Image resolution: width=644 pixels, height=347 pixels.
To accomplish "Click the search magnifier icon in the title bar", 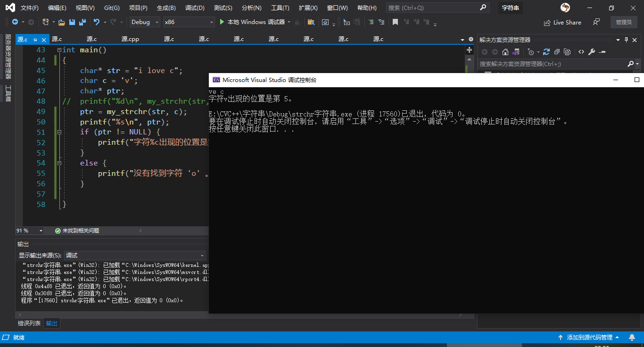I will [483, 8].
